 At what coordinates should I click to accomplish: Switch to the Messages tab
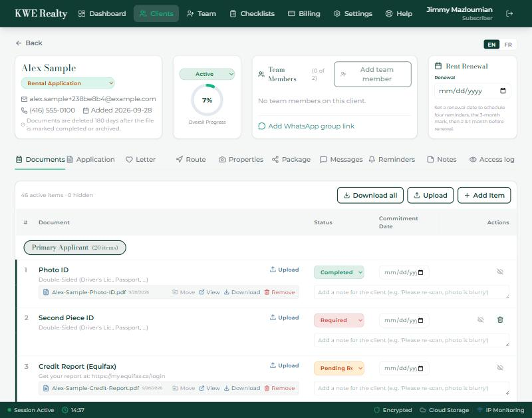[341, 160]
